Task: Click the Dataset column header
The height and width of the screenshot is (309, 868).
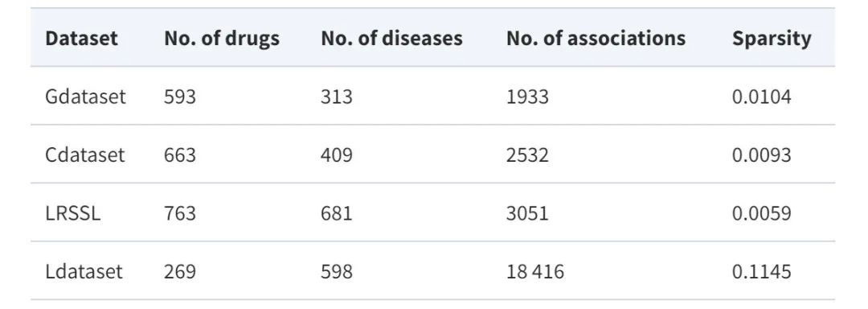Action: [x=81, y=38]
